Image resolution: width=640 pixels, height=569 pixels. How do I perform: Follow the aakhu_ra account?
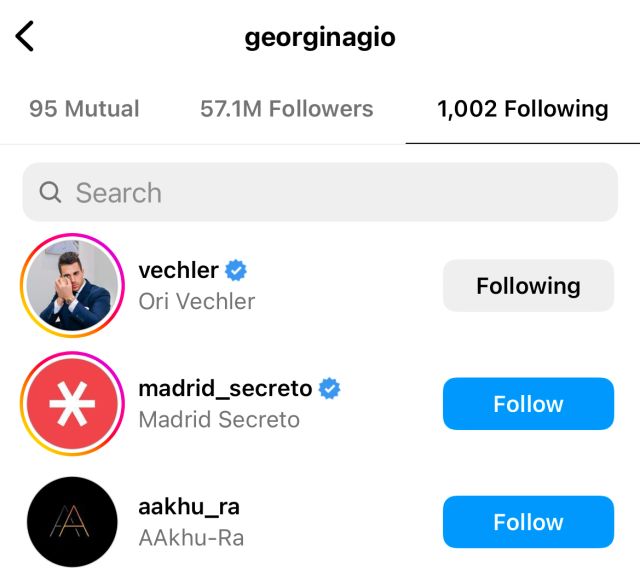coord(528,522)
